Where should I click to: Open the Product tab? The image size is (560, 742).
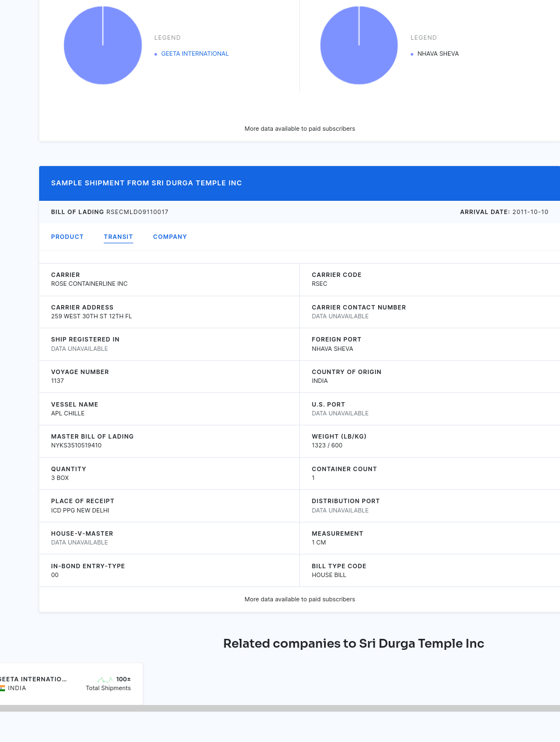pos(67,237)
